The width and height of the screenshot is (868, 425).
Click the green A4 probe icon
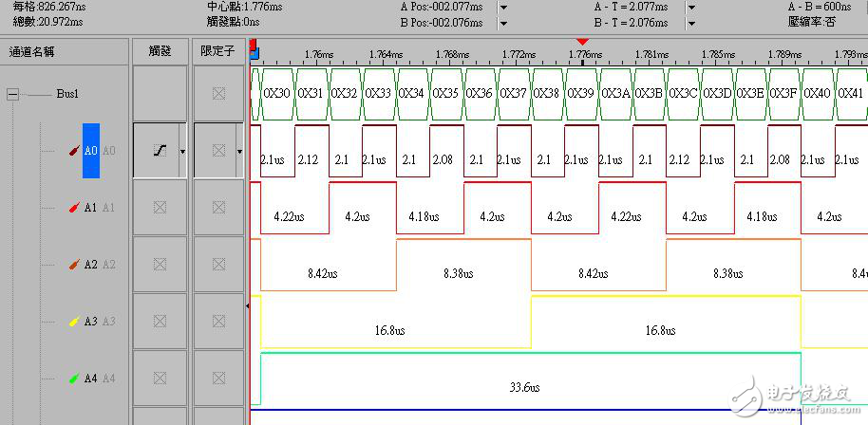[74, 379]
